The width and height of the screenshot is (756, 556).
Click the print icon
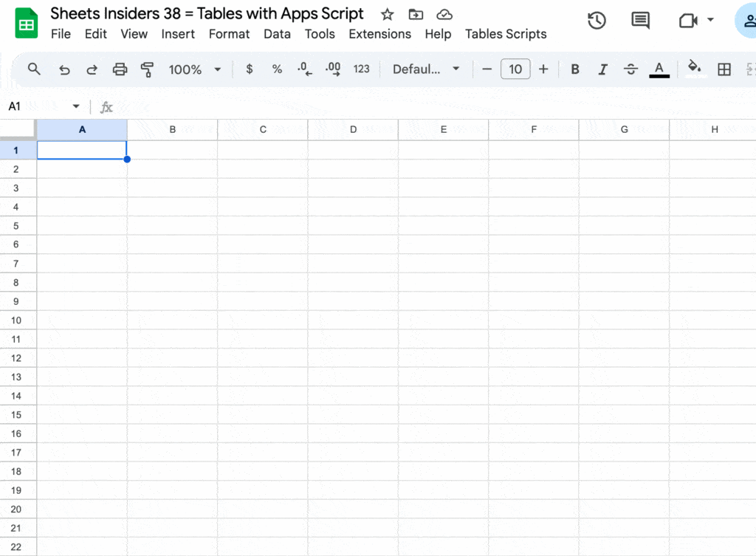click(120, 69)
